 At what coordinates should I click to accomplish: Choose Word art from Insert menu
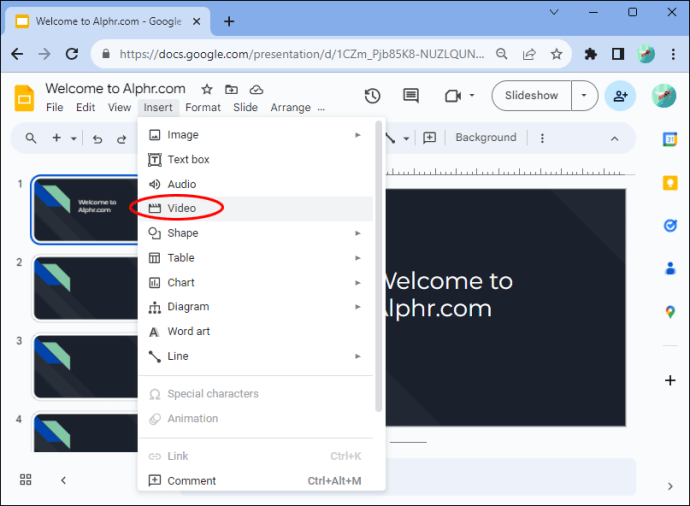pyautogui.click(x=256, y=331)
